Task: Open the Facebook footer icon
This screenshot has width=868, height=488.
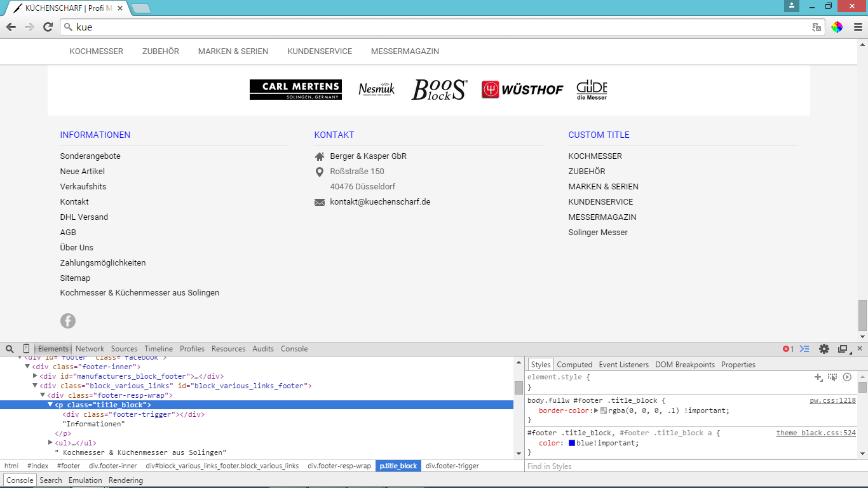Action: tap(68, 321)
